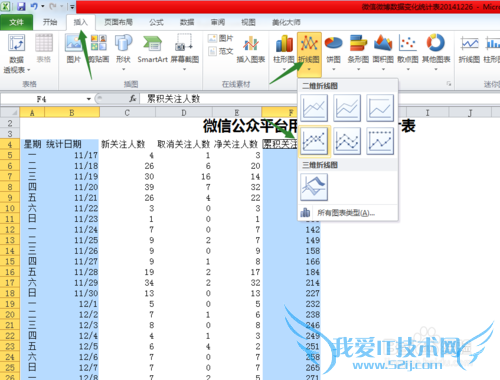Viewport: 500px width, 380px height.
Task: Open 所有图表类型(A)... menu entry
Action: 348,213
